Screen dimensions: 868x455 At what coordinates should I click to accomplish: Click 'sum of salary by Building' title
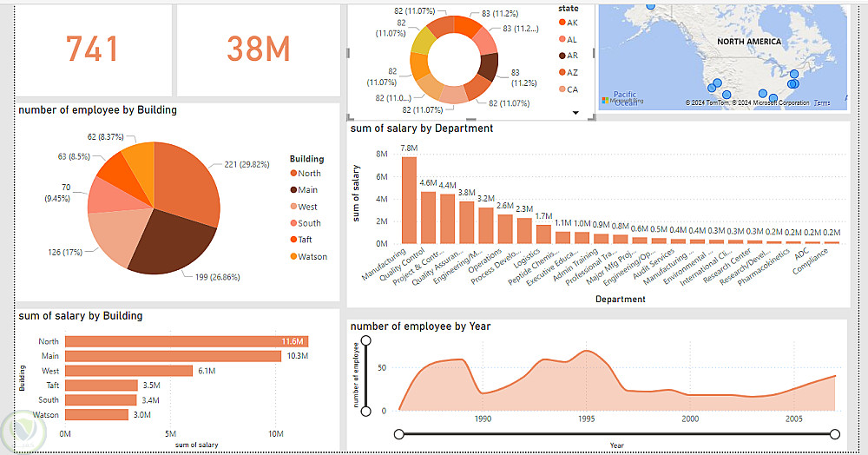[x=80, y=316]
